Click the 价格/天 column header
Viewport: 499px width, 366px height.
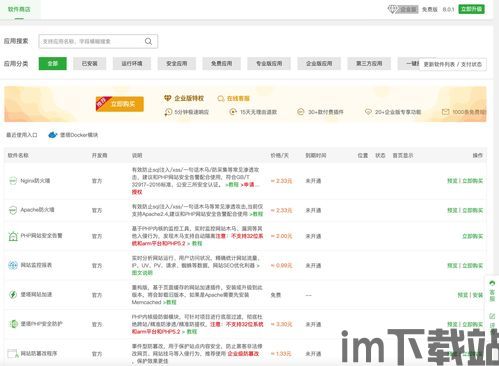click(x=279, y=155)
